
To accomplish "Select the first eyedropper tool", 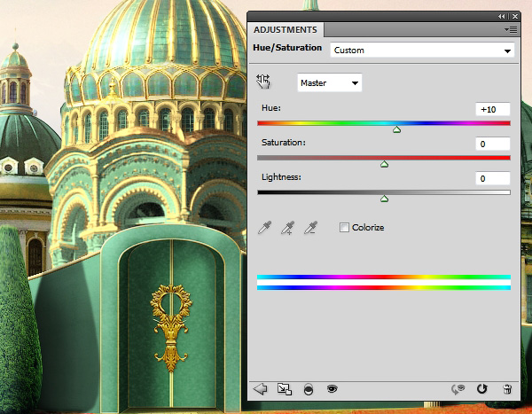I will pyautogui.click(x=263, y=228).
